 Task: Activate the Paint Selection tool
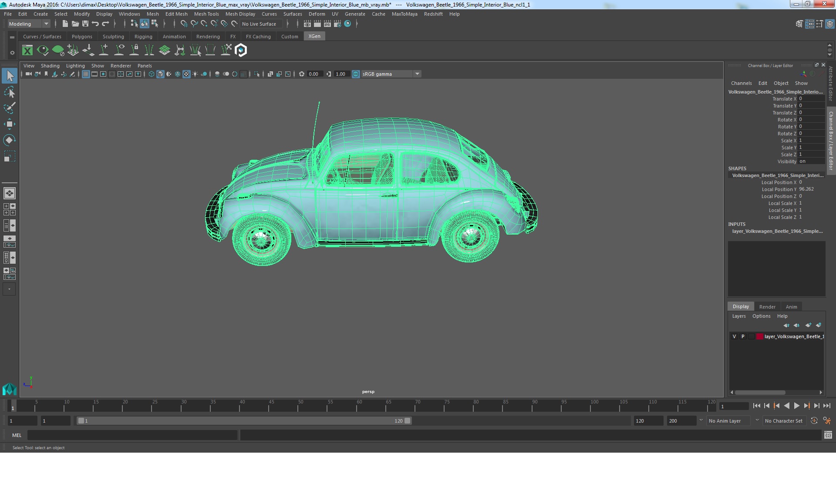[9, 108]
